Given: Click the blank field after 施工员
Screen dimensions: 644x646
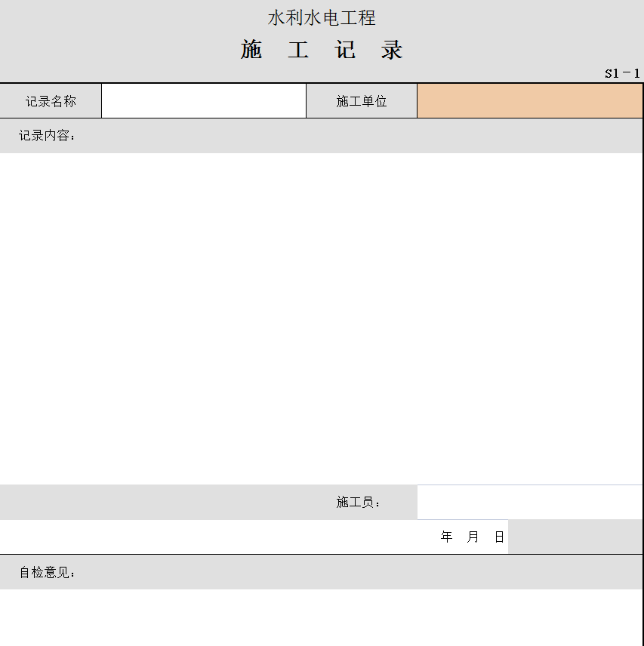Looking at the screenshot, I should (529, 502).
